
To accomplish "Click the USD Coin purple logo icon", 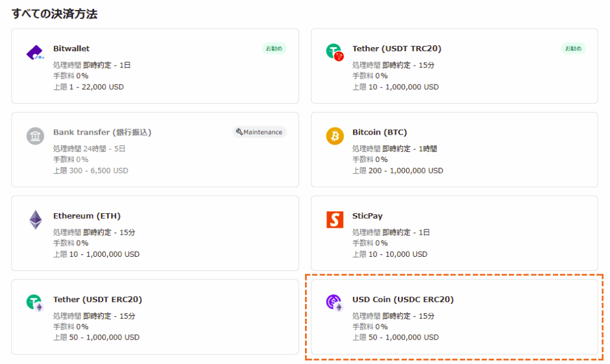I will pyautogui.click(x=334, y=303).
